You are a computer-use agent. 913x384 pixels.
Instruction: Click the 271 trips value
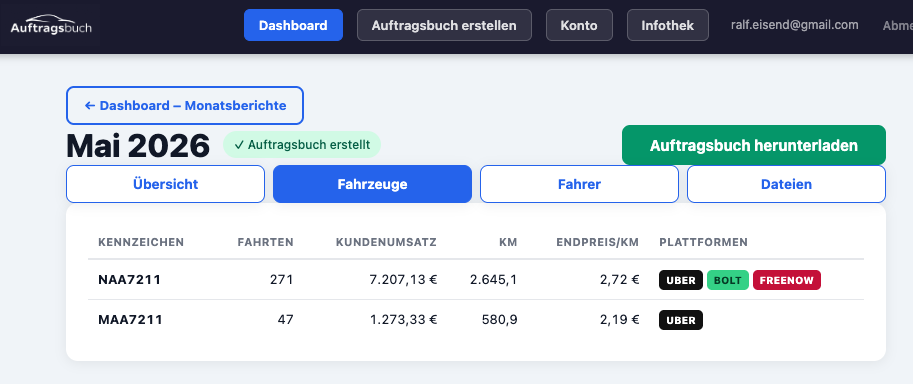(282, 280)
